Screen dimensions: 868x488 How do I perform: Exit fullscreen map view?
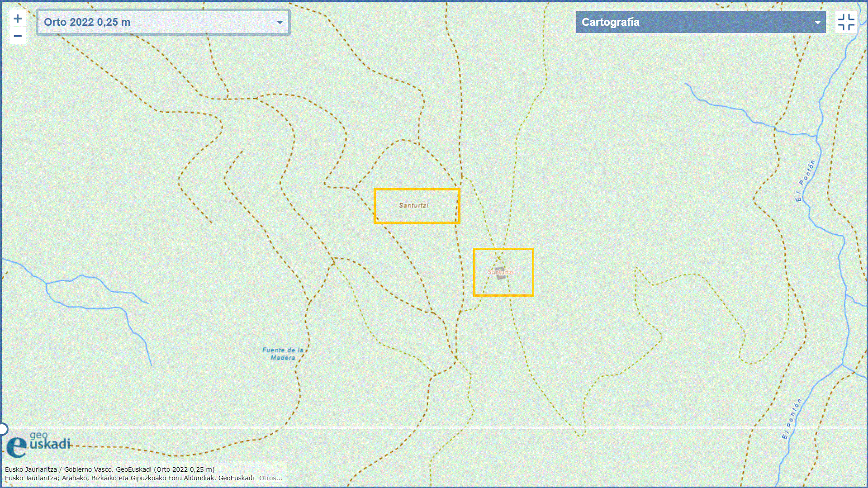click(x=846, y=22)
